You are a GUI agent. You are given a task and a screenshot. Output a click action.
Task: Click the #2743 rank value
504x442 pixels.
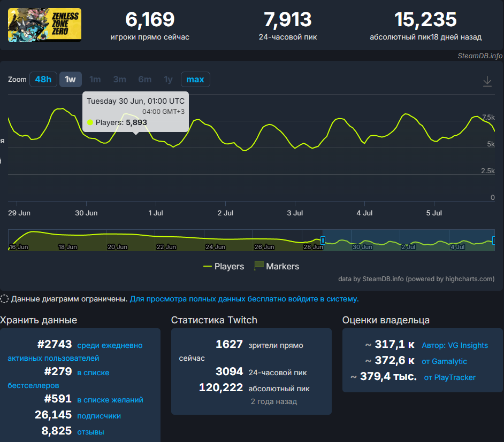[x=55, y=344]
